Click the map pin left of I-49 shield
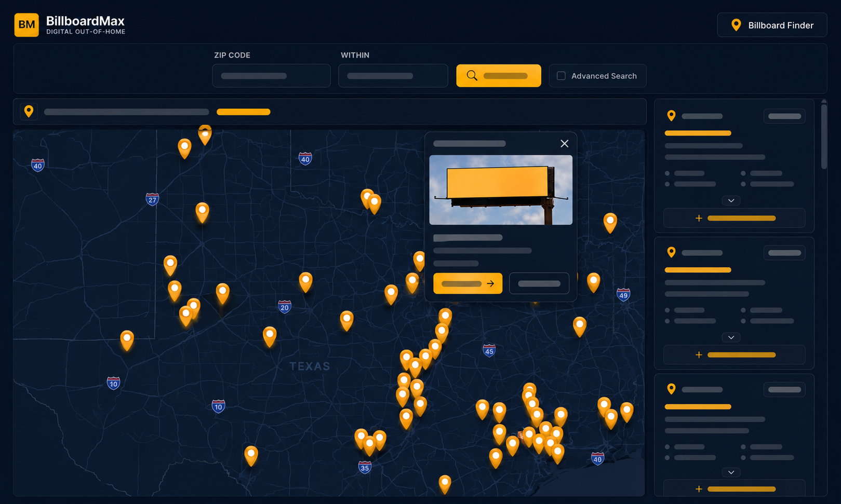The image size is (841, 504). pos(593,282)
